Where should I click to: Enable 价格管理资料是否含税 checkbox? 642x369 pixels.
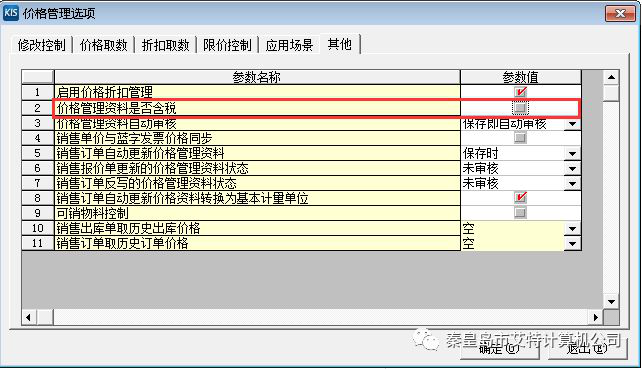pyautogui.click(x=520, y=108)
